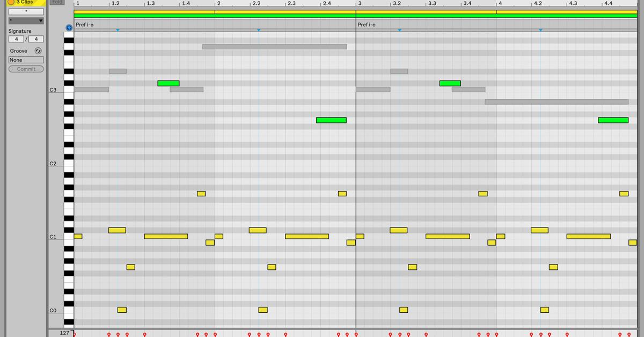Viewport: 644px width, 337px height.
Task: Click ruler position 1.2
Action: pos(115,3)
